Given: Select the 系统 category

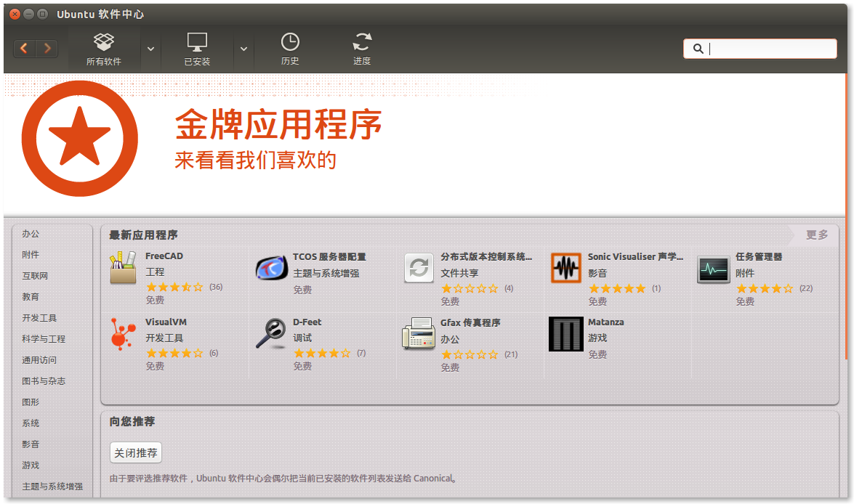Looking at the screenshot, I should pos(31,423).
